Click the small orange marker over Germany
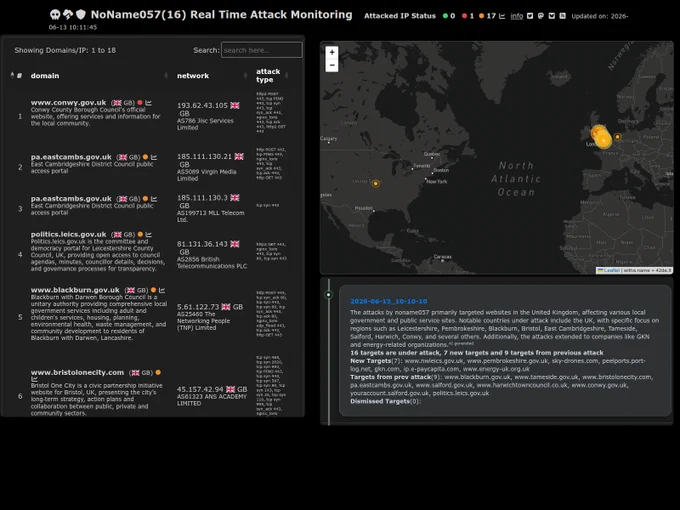 617,137
